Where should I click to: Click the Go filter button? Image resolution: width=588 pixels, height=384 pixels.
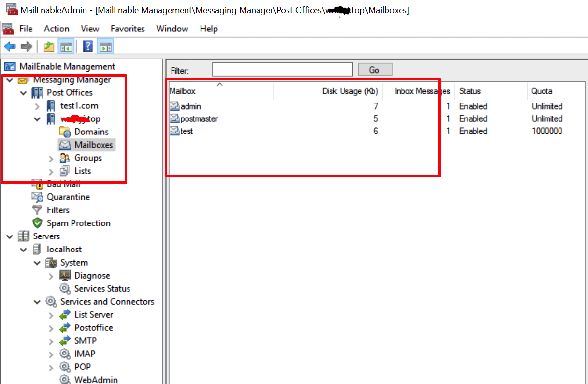point(374,70)
